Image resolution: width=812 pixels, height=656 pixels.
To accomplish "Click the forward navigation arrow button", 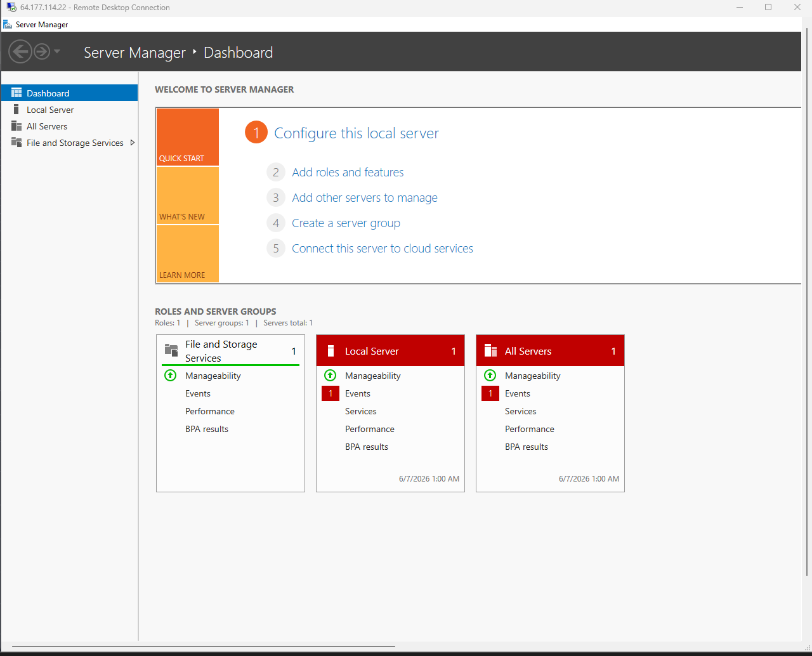I will click(x=42, y=51).
